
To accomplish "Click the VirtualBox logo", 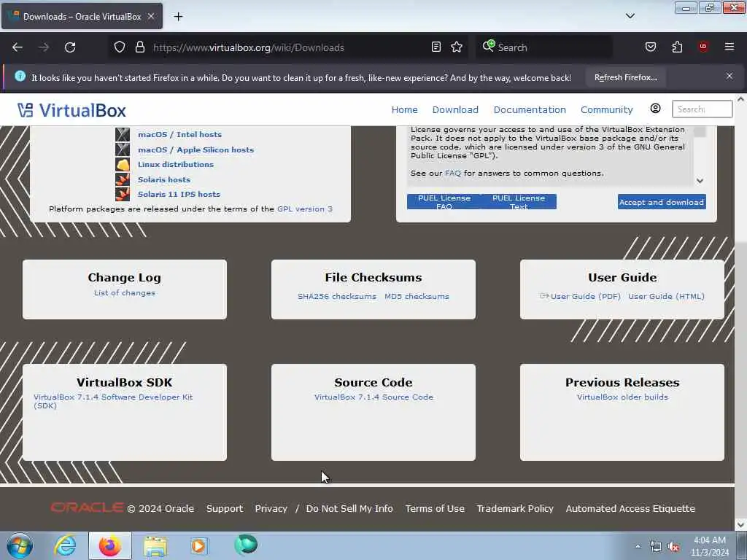I will (71, 111).
